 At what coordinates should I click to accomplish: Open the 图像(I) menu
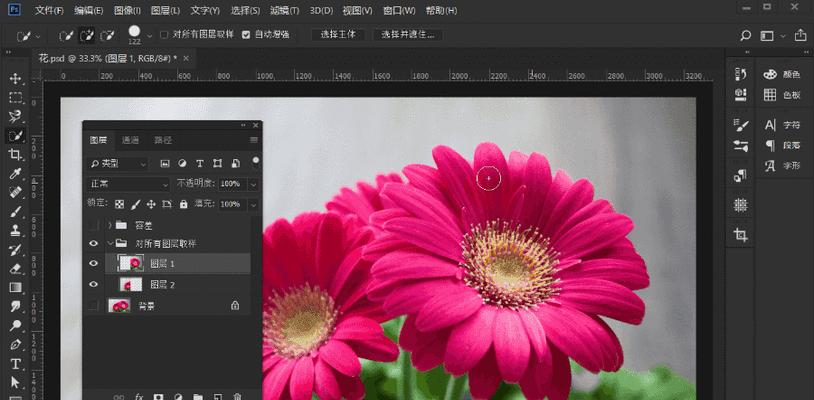pyautogui.click(x=127, y=10)
